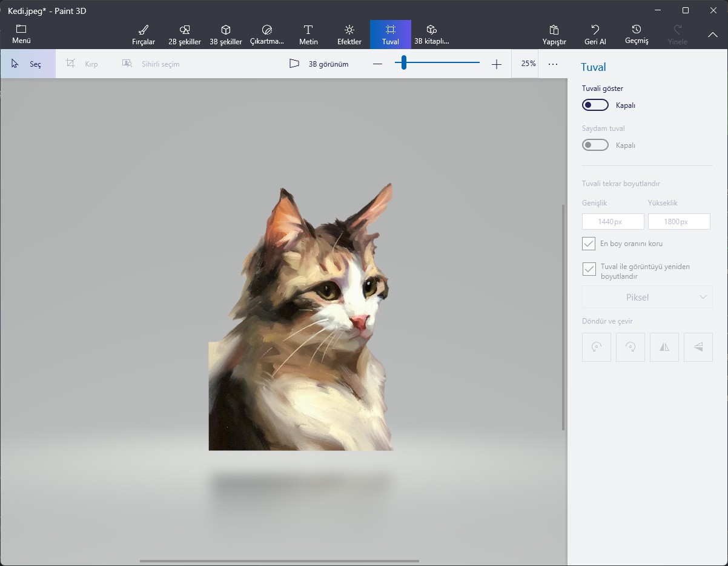Open the 3B şekiller tool
Image resolution: width=728 pixels, height=566 pixels.
pyautogui.click(x=226, y=35)
